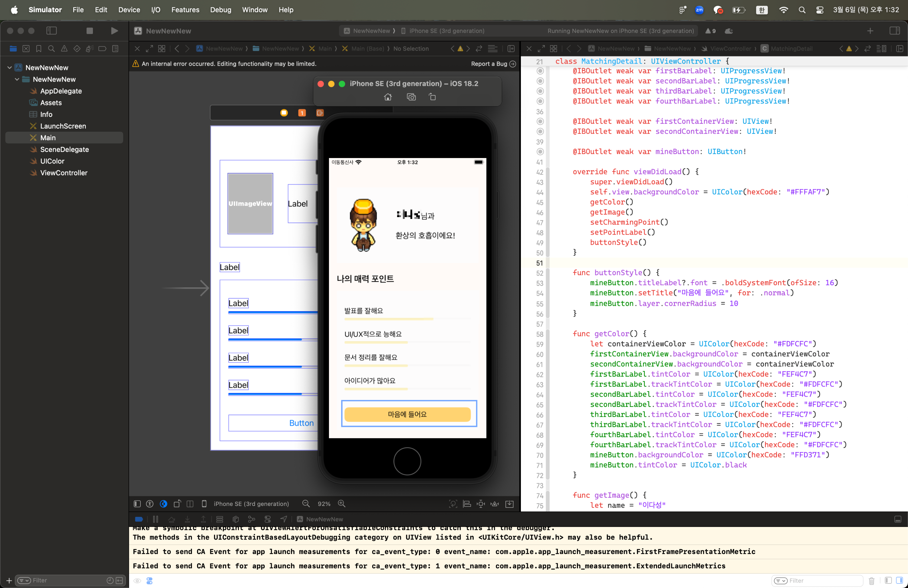Viewport: 908px width, 588px height.
Task: Toggle the inspectors panel on right
Action: point(894,31)
